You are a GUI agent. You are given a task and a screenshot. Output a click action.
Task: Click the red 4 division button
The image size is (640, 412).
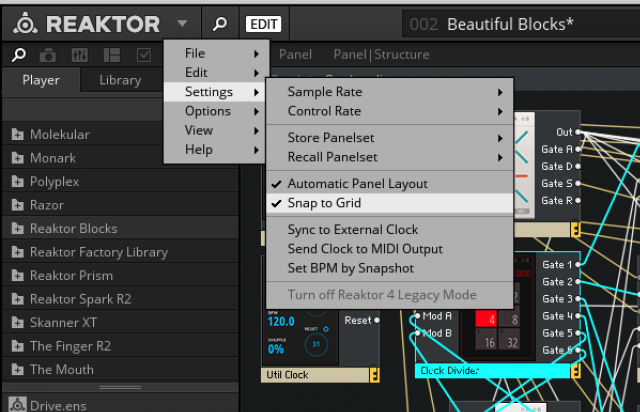coord(485,321)
